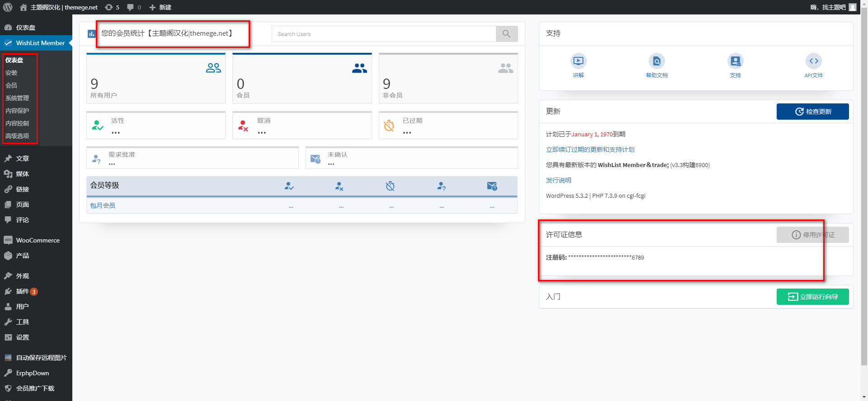Select 内容保护 in WishList submenu

(x=17, y=111)
